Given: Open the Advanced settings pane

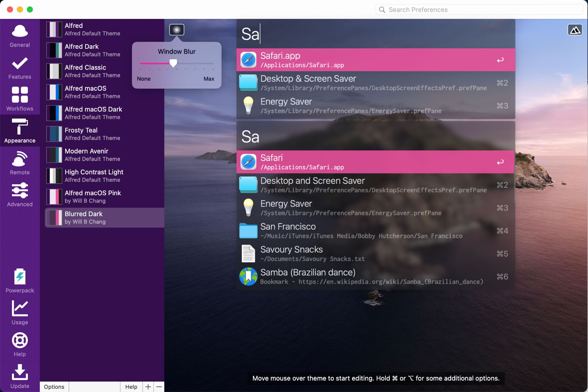Looking at the screenshot, I should [20, 194].
